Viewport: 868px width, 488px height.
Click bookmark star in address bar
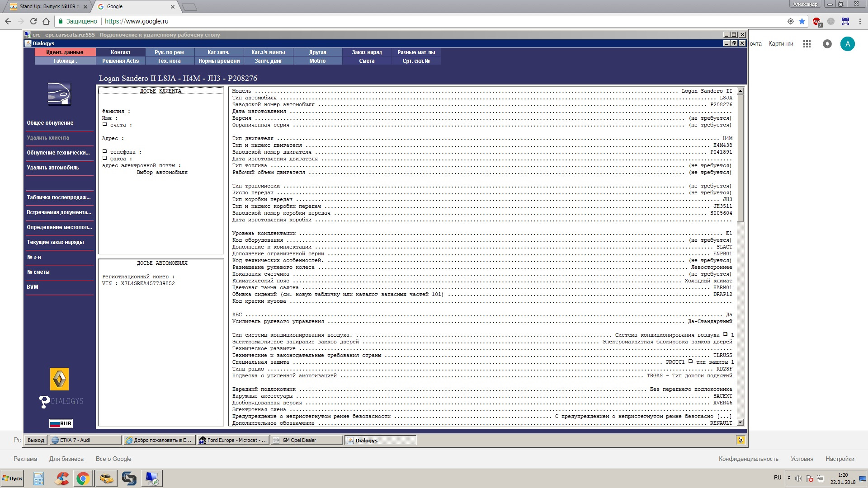point(802,21)
